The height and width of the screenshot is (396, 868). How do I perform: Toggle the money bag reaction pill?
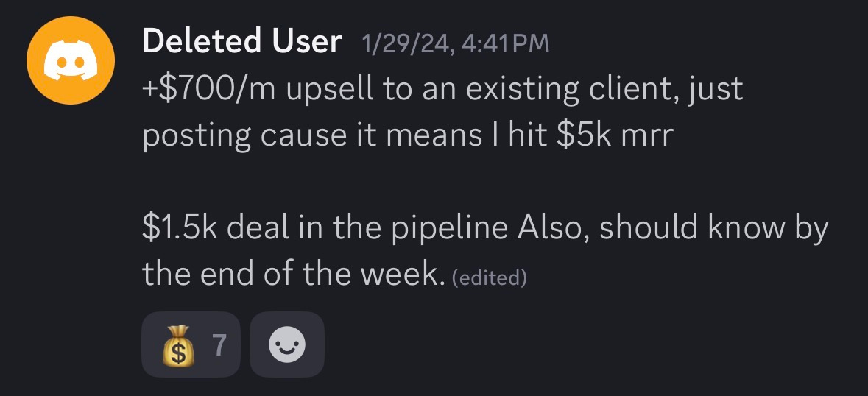(x=190, y=344)
